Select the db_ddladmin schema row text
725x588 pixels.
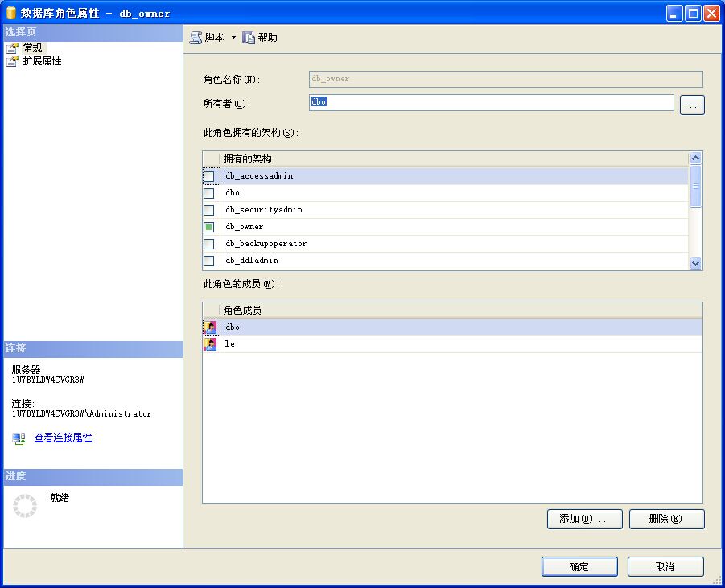point(252,261)
